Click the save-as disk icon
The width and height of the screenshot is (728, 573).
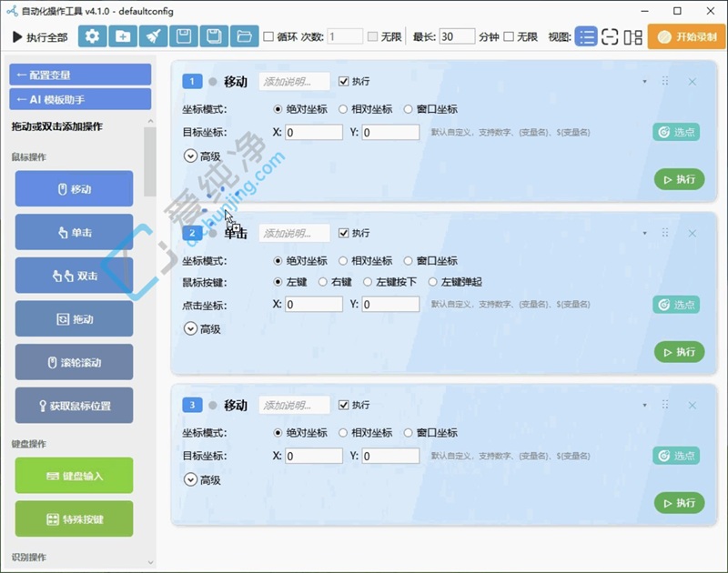214,36
